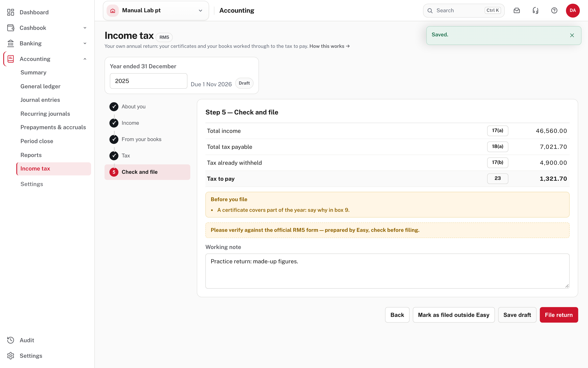Open Journal entries

click(40, 100)
